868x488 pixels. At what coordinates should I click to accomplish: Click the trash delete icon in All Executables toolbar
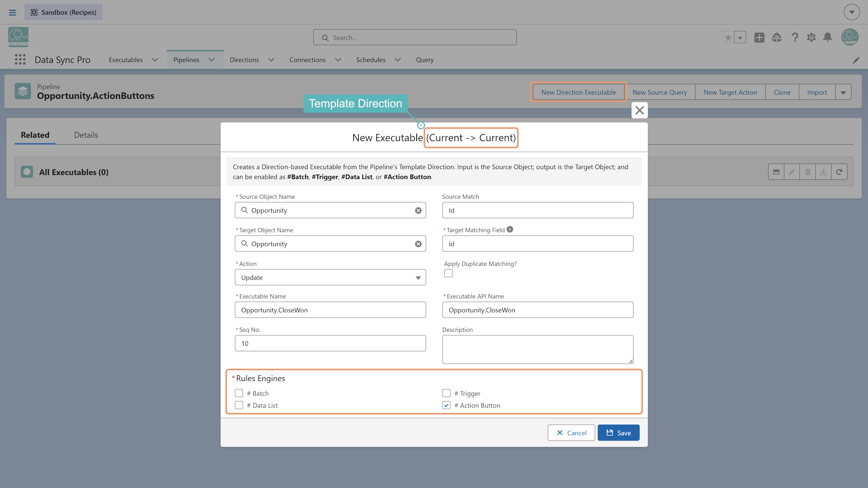coord(808,172)
